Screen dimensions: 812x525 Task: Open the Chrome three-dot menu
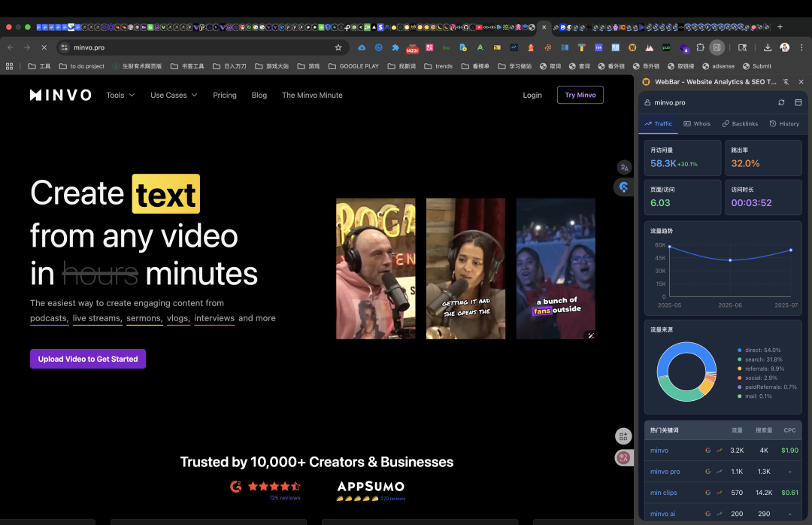tap(801, 47)
